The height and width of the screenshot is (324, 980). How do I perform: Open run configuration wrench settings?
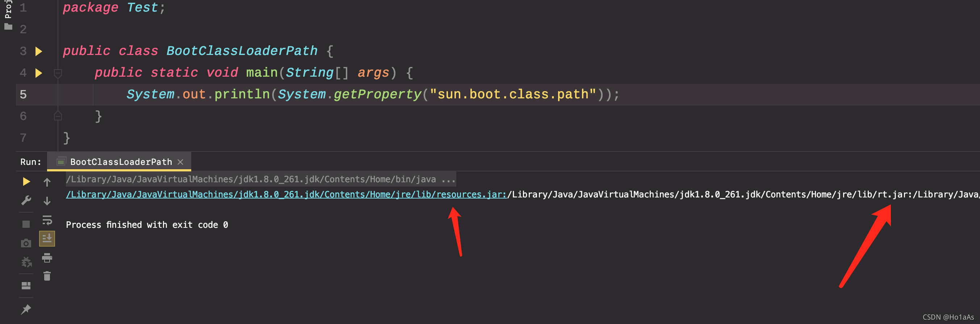[x=26, y=200]
